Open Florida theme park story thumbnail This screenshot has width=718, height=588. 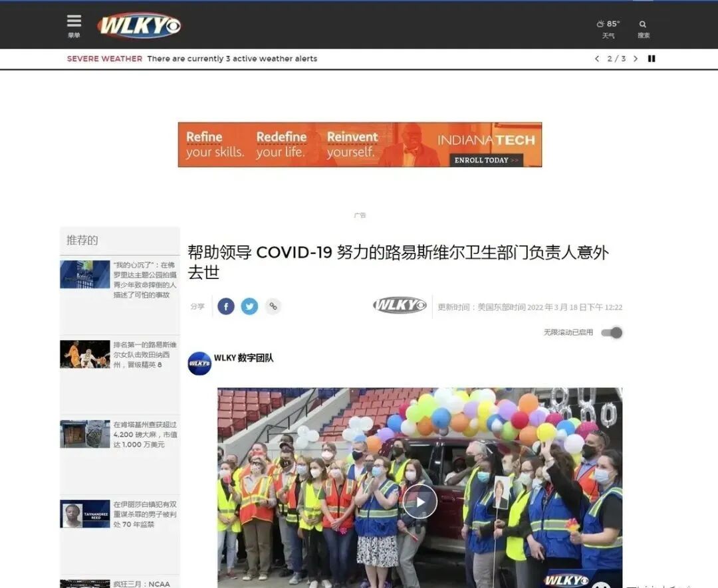84,274
